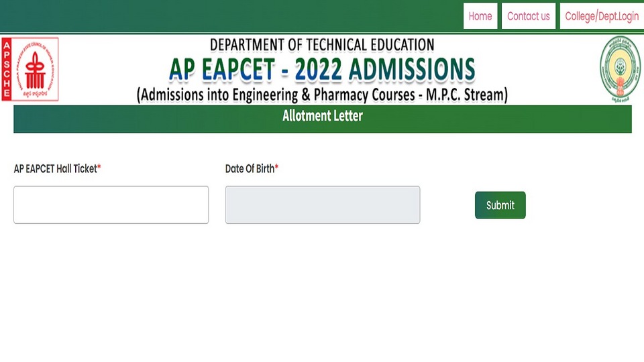644x362 pixels.
Task: Click the Telugu caption under the government emblem
Action: [x=619, y=100]
